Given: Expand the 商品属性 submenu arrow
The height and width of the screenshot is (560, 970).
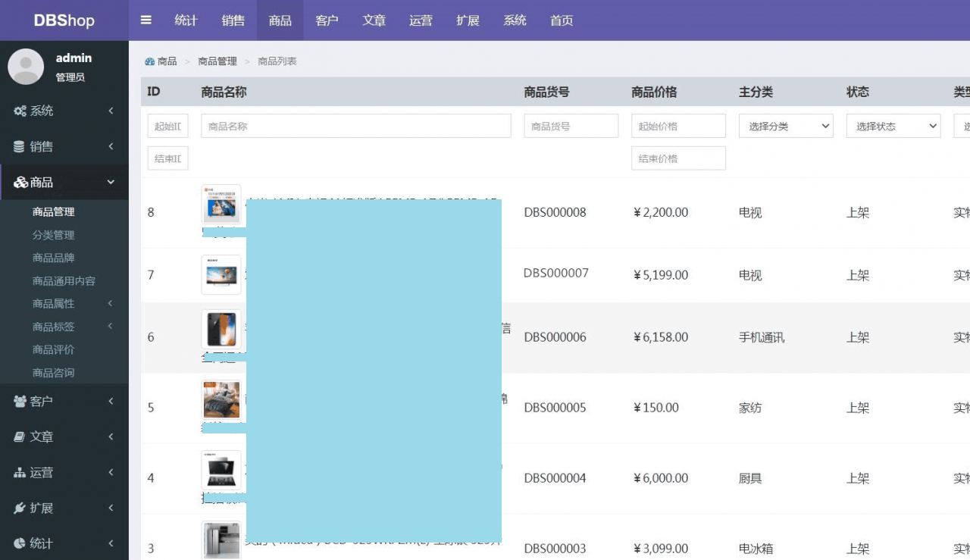Looking at the screenshot, I should (111, 304).
